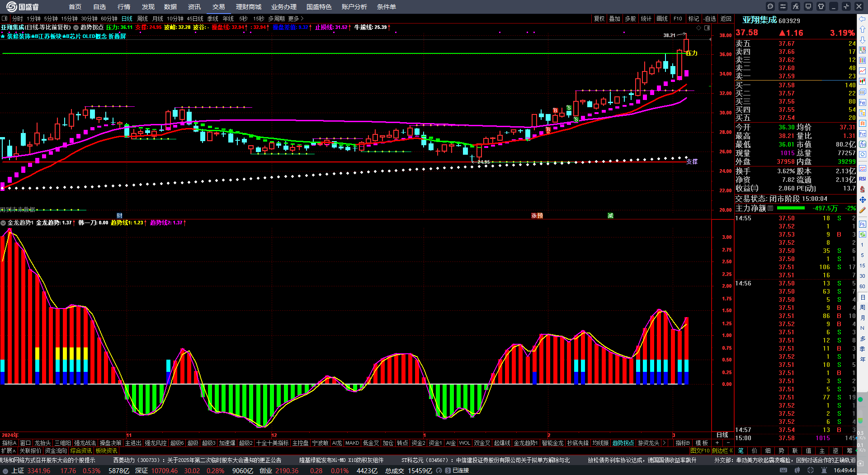Open the 模板 template dropdown

point(702,443)
